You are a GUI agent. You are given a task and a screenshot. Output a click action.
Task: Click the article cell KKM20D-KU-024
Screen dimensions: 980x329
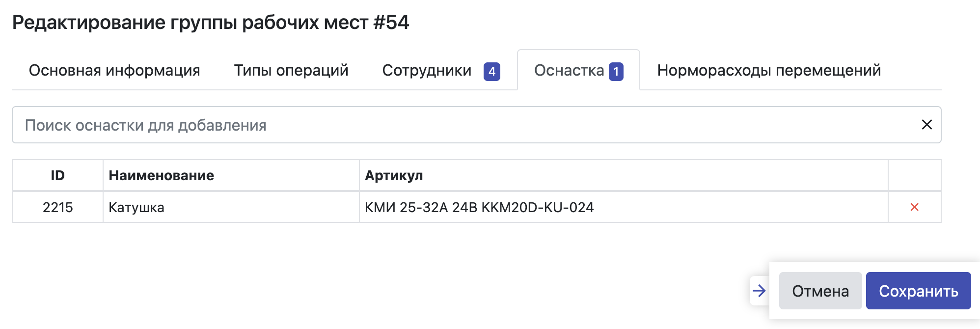(479, 207)
